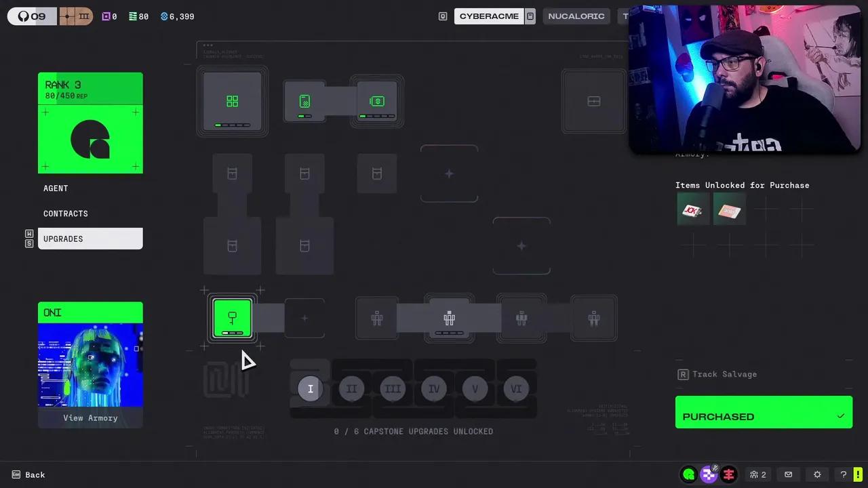The height and width of the screenshot is (488, 868).
Task: Select capstone tier II
Action: tap(351, 388)
